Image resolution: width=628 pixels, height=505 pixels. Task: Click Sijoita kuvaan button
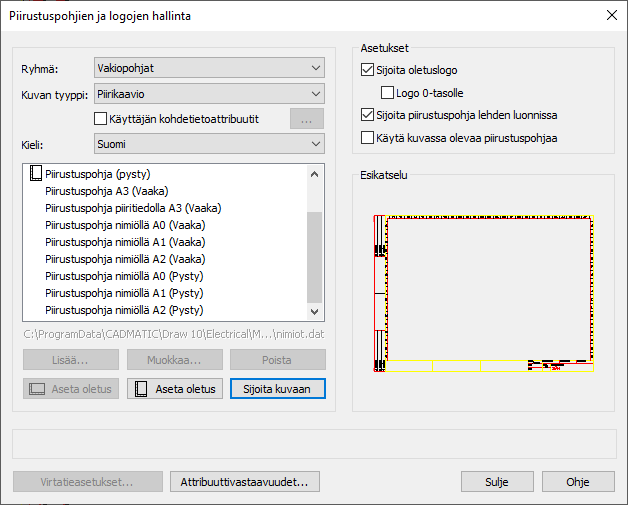click(x=277, y=388)
